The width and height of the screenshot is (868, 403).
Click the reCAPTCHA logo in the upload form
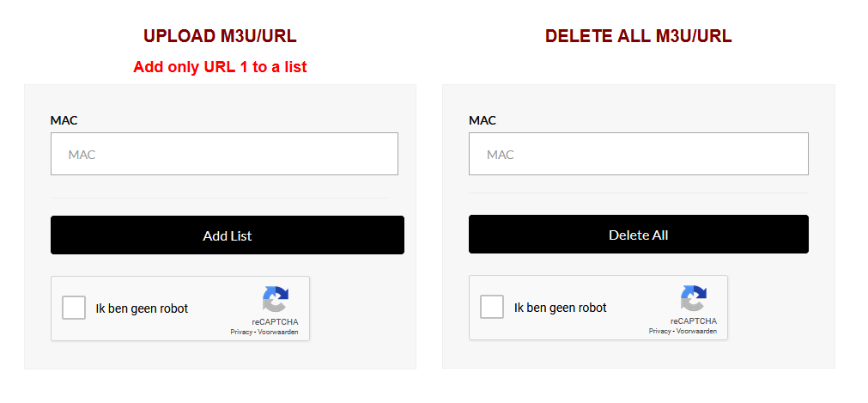click(275, 300)
